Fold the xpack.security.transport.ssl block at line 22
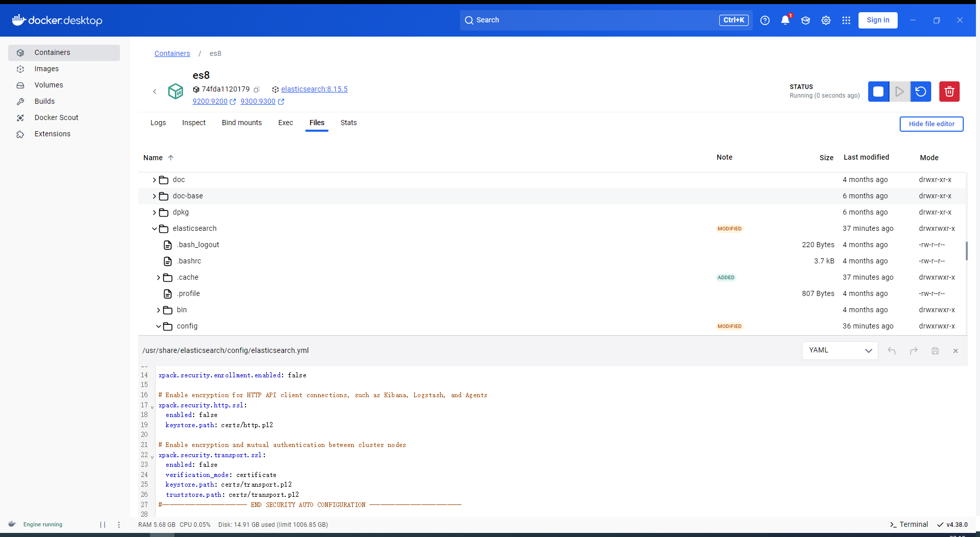Viewport: 980px width, 537px height. tap(152, 457)
